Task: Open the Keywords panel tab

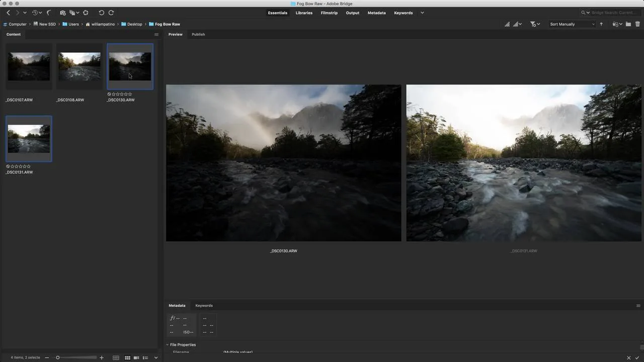Action: coord(204,305)
